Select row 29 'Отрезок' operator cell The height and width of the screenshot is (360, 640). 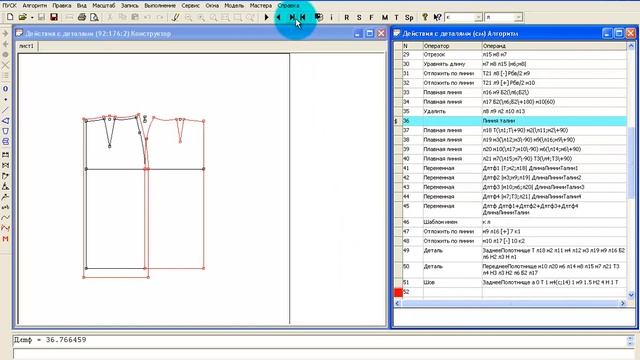click(x=452, y=54)
